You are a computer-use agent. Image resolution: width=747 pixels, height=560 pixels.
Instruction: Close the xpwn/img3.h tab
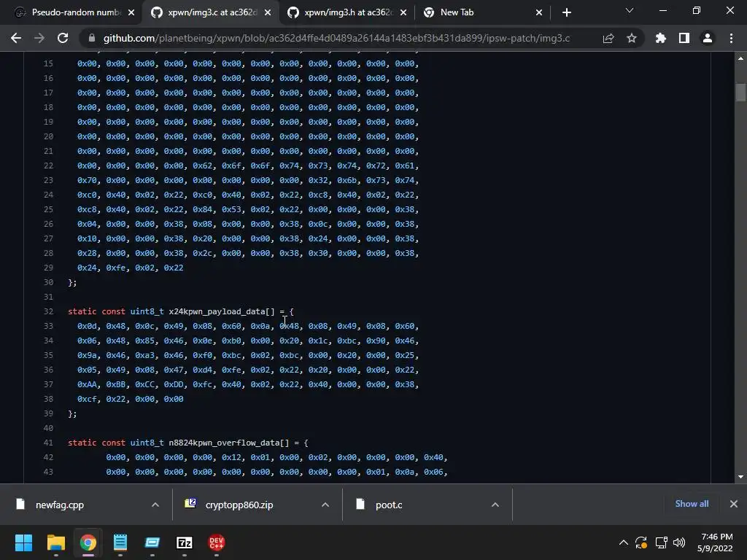pos(403,12)
